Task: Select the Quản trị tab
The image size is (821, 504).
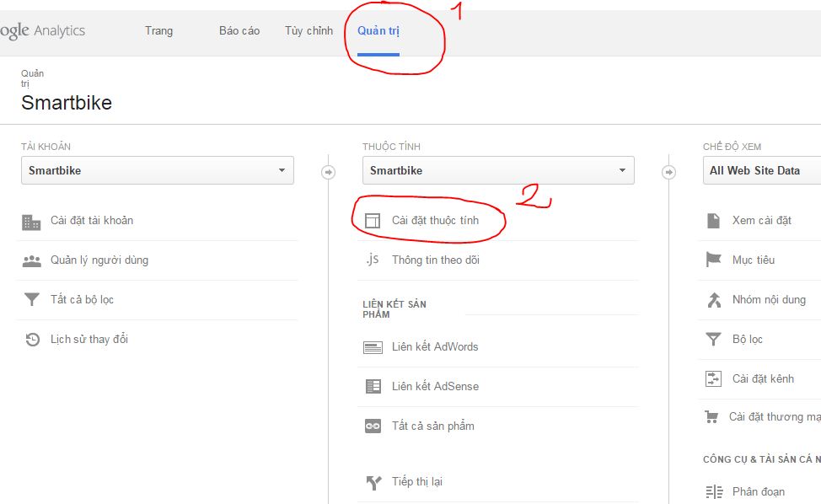Action: coord(378,31)
